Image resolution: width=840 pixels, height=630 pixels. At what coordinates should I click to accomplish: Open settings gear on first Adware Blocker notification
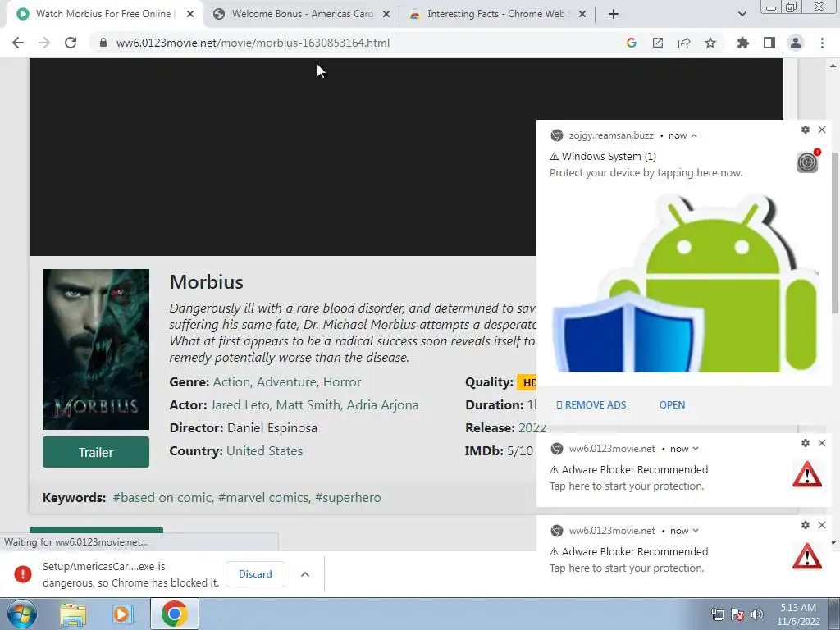[806, 443]
